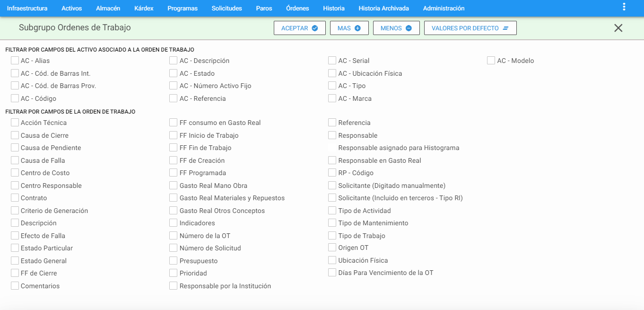Enable the AC - Alias checkbox
644x310 pixels.
click(x=15, y=61)
